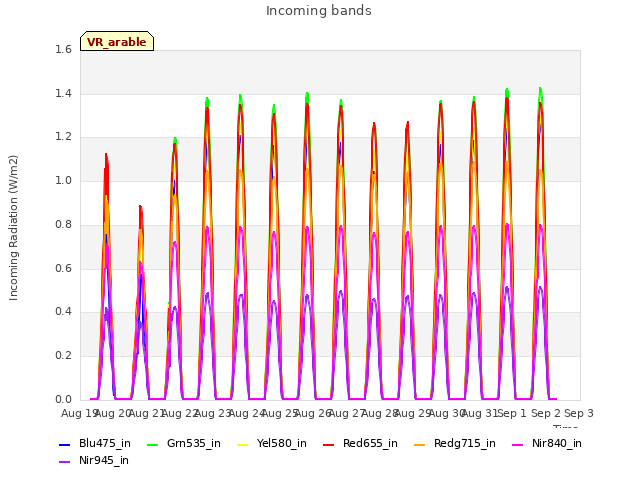Viewport: 640px width, 480px height.
Task: Click the Blu475_in blue legend swatch
Action: pos(64,444)
